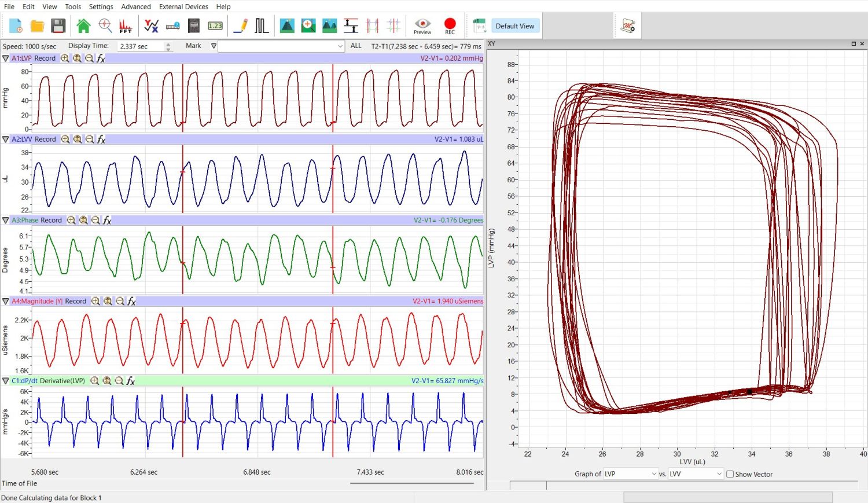
Task: Open the Graph of LVP dropdown
Action: pyautogui.click(x=631, y=474)
